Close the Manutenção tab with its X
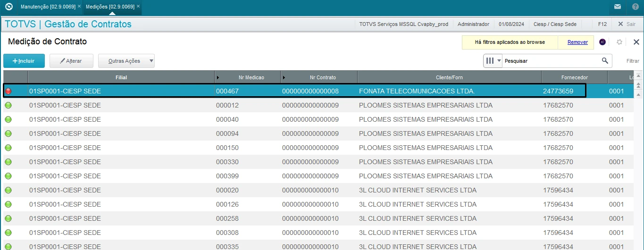 pos(78,7)
